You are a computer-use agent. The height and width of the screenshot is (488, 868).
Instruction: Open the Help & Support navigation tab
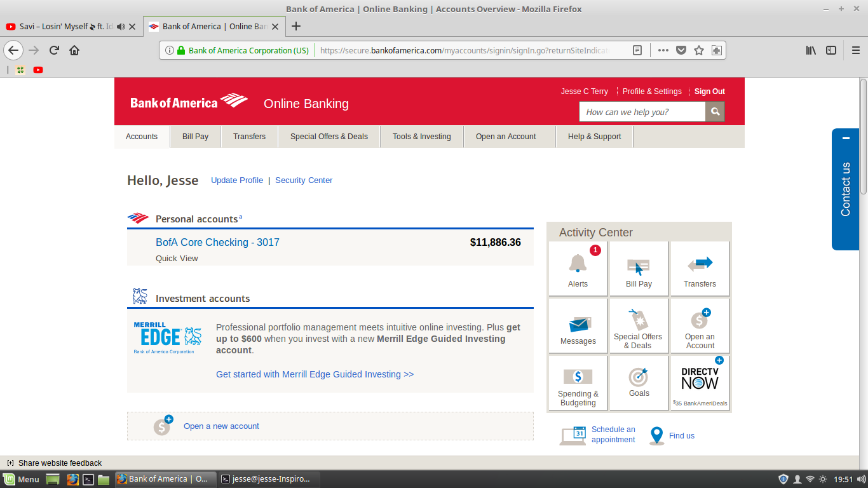coord(594,137)
